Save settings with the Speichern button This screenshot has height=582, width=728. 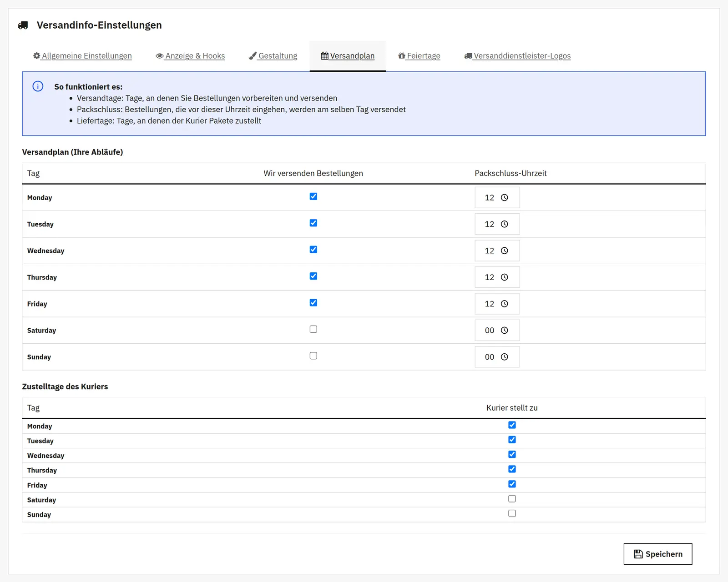click(657, 554)
